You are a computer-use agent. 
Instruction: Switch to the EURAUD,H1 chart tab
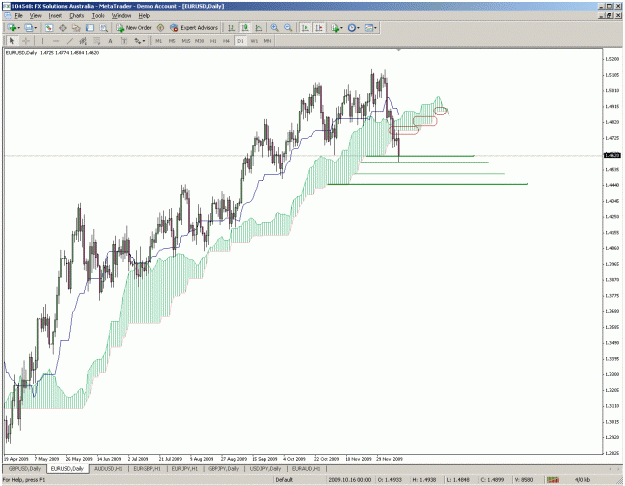(x=306, y=468)
